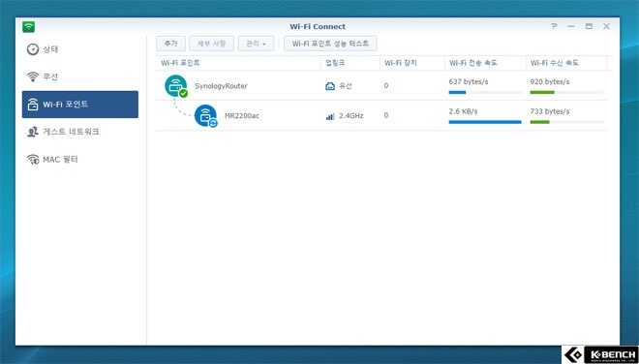Click the 상태 gauge icon

click(33, 49)
